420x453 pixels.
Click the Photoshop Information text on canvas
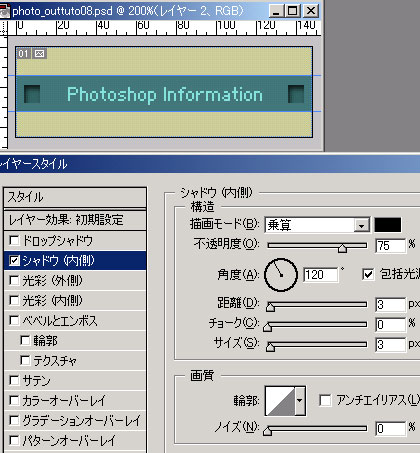coord(165,94)
